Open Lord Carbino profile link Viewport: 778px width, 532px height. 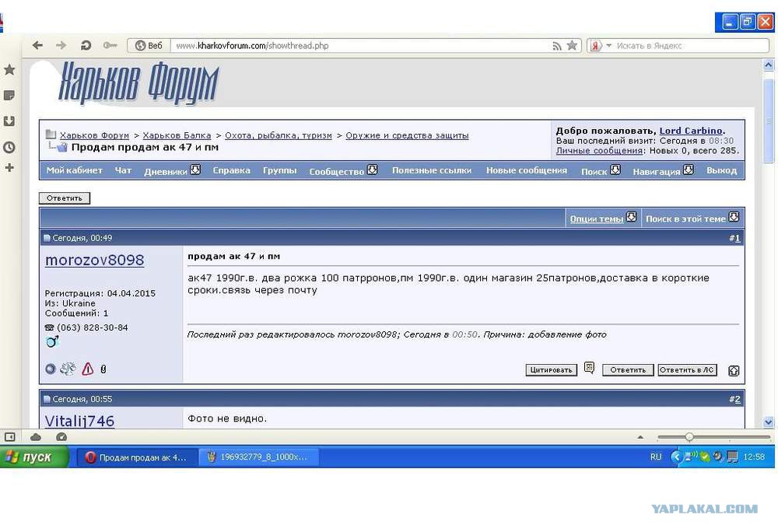point(691,131)
